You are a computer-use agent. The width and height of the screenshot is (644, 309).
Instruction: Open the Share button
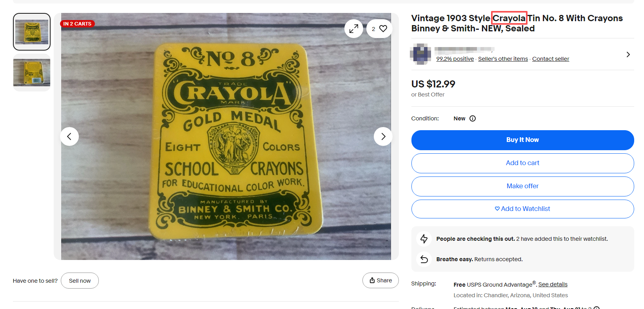380,280
